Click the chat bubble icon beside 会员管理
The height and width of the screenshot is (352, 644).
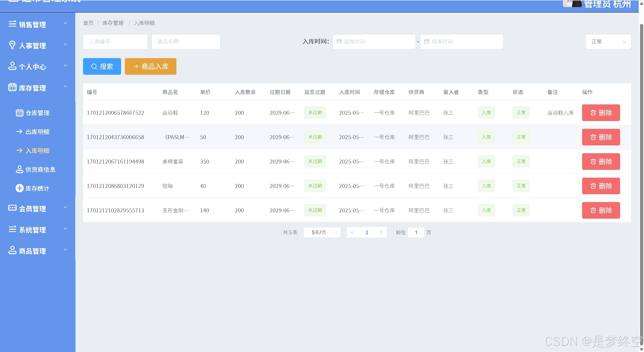coord(12,208)
